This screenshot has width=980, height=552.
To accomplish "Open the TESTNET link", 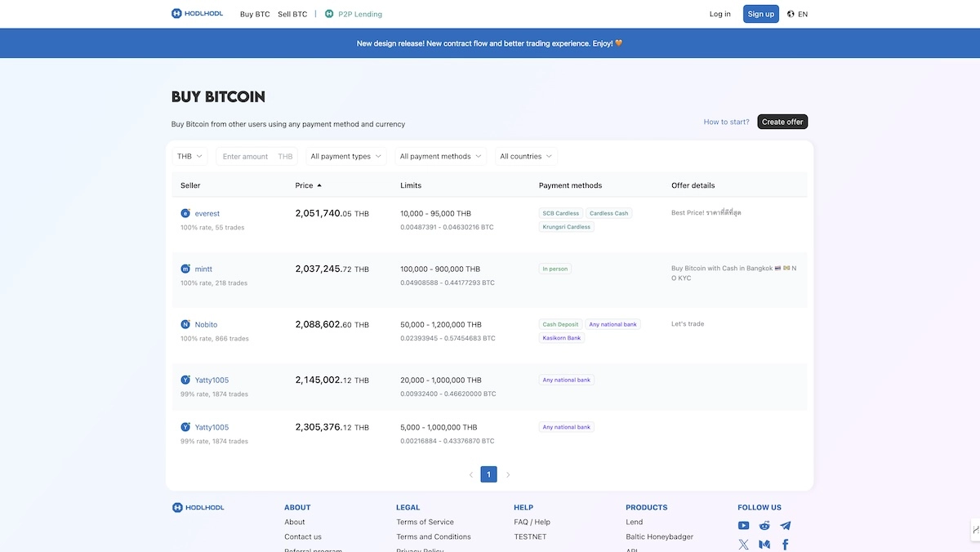I will 530,536.
